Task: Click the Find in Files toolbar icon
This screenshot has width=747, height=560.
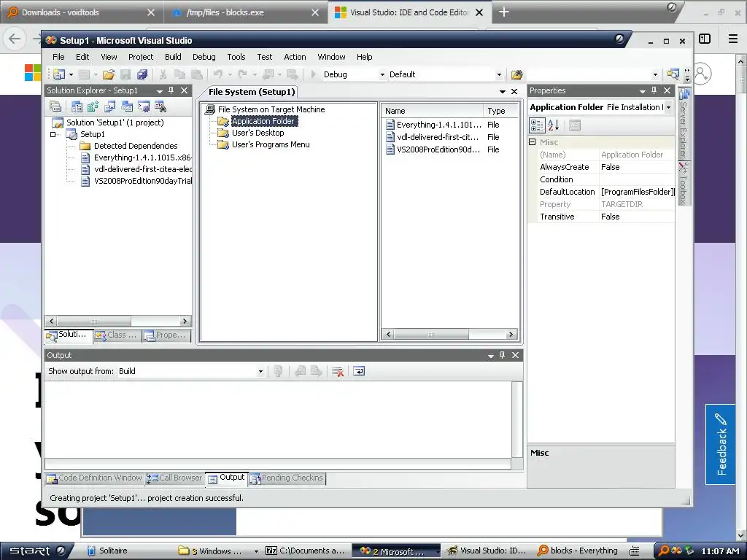Action: tap(517, 74)
